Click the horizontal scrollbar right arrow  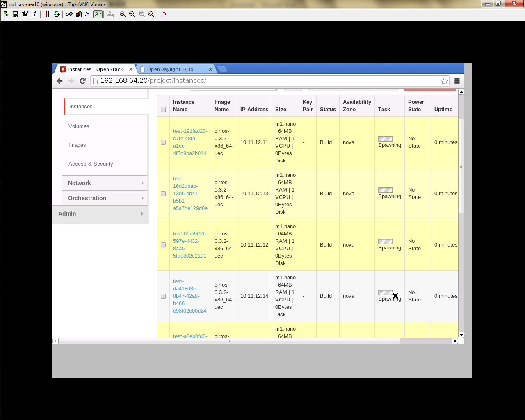click(x=455, y=341)
